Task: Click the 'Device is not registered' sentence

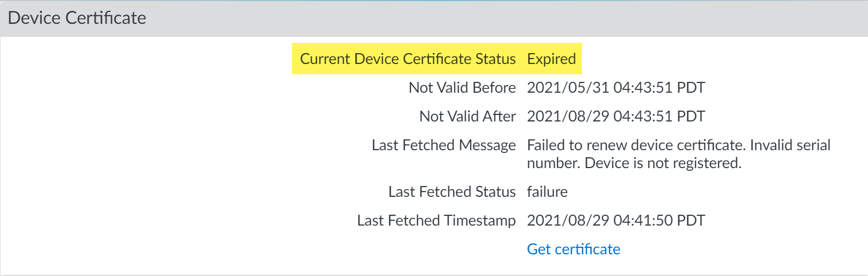Action: point(663,163)
